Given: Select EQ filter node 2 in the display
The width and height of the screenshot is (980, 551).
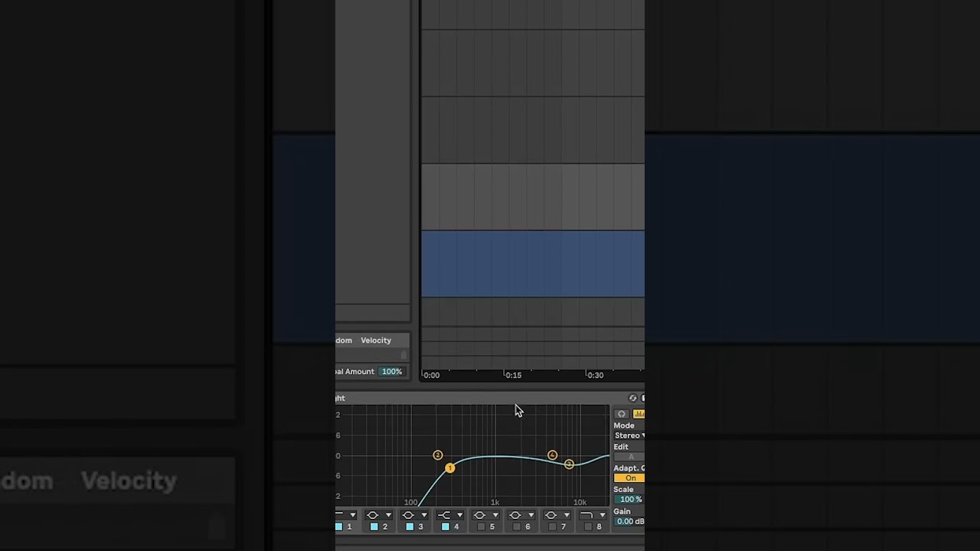Looking at the screenshot, I should [438, 455].
